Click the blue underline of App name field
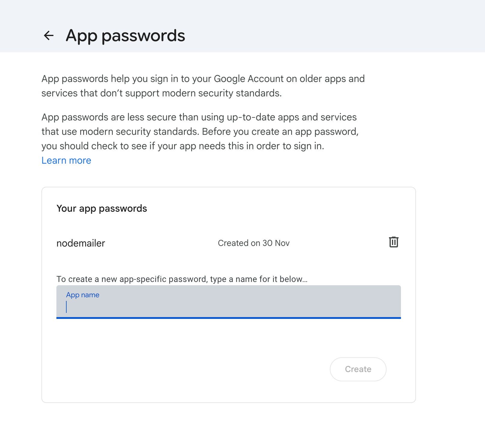Viewport: 485px width, 448px height. 228,318
